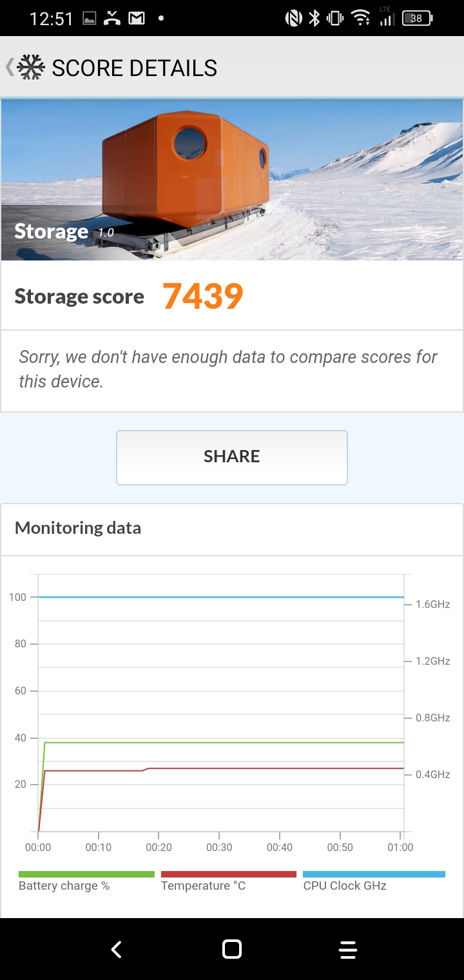This screenshot has width=464, height=980.
Task: Open the Gmail notification icon
Action: tap(136, 19)
